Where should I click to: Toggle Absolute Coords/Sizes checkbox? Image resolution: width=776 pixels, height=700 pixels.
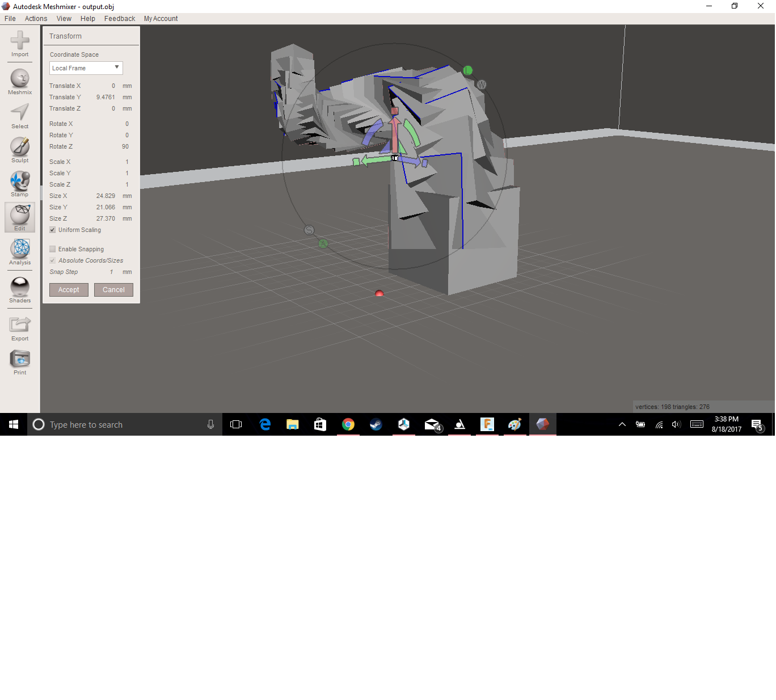(x=52, y=260)
